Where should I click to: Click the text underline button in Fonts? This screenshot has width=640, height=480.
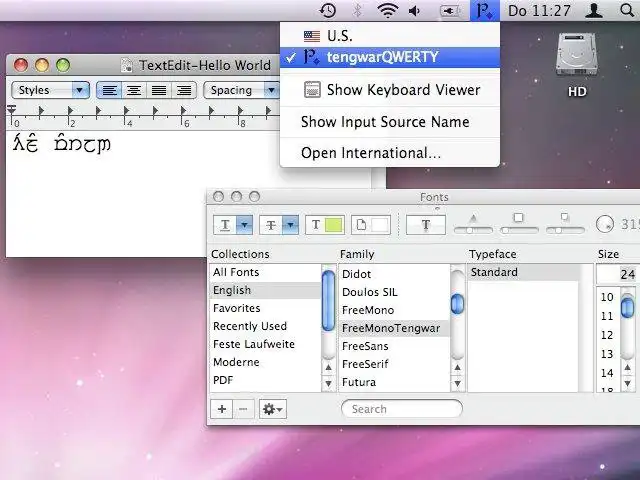[225, 225]
